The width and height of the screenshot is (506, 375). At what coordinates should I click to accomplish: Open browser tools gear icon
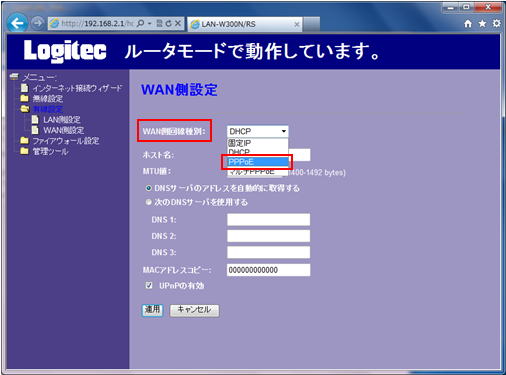496,23
